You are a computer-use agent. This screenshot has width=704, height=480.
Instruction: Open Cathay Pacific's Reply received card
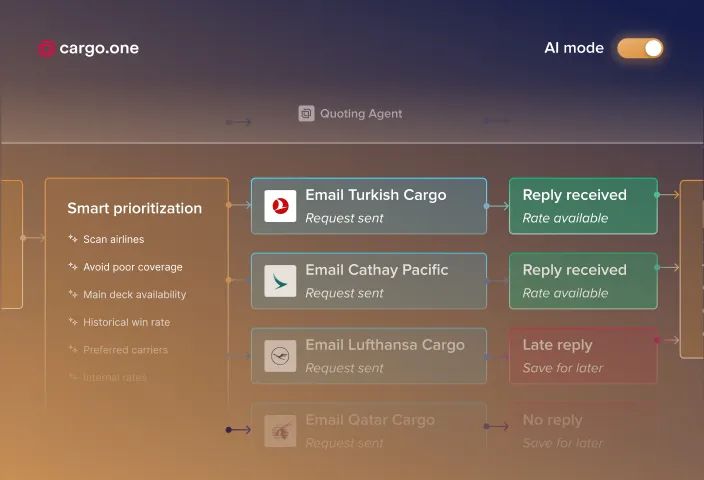[583, 281]
